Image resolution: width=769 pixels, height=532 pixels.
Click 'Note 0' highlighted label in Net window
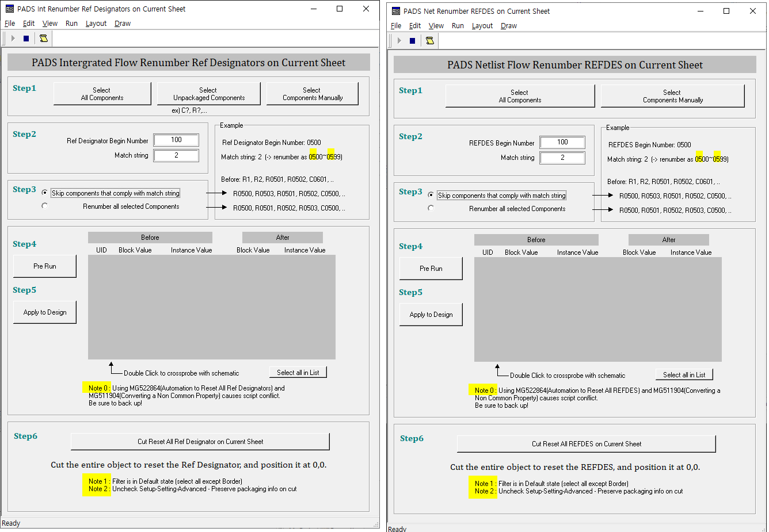pyautogui.click(x=483, y=391)
